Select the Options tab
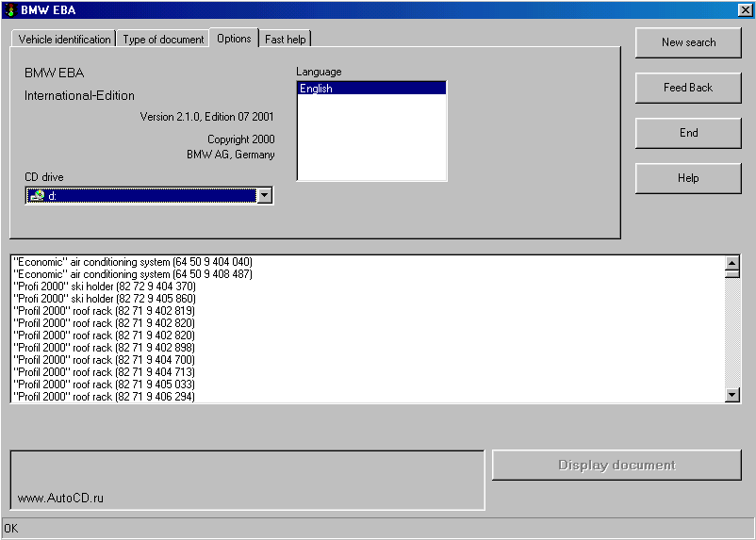This screenshot has height=540, width=756. tap(234, 38)
